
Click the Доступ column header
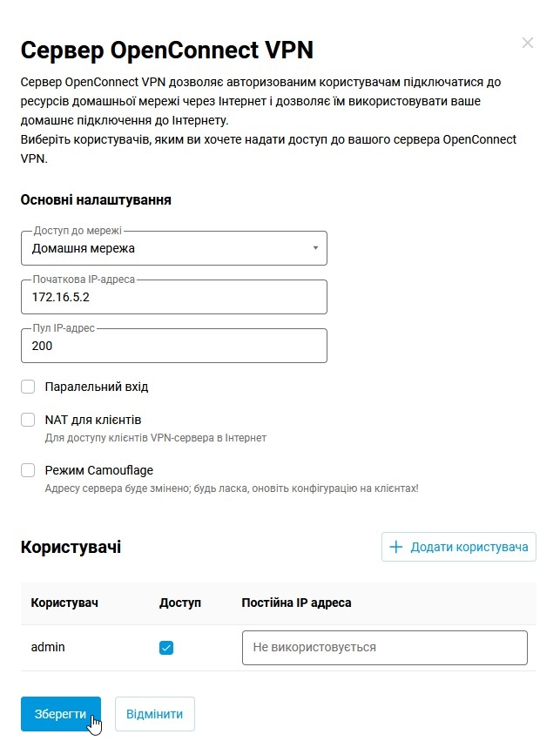click(x=180, y=603)
